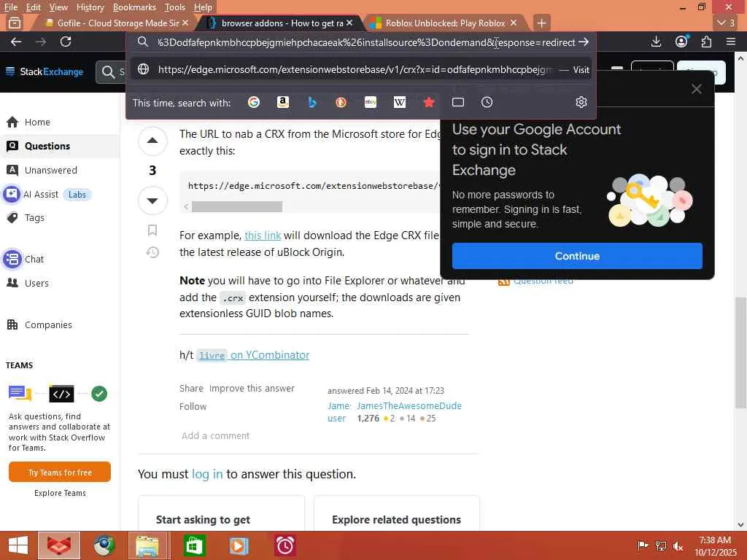Click Share under the answer
Screen dimensions: 747x560
pos(191,389)
